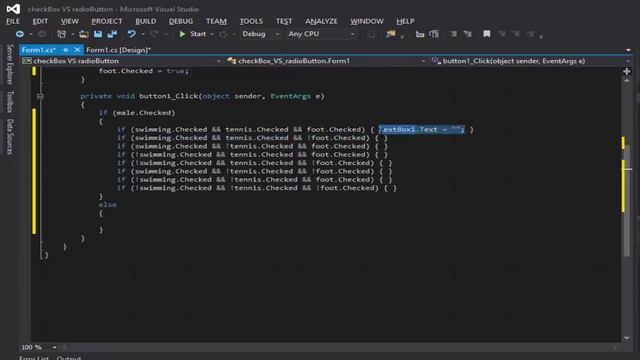Screen dimensions: 640x360
Task: Open the checkBox_VS_radioButton.Form1 class dropdown
Action: pyautogui.click(x=326, y=61)
